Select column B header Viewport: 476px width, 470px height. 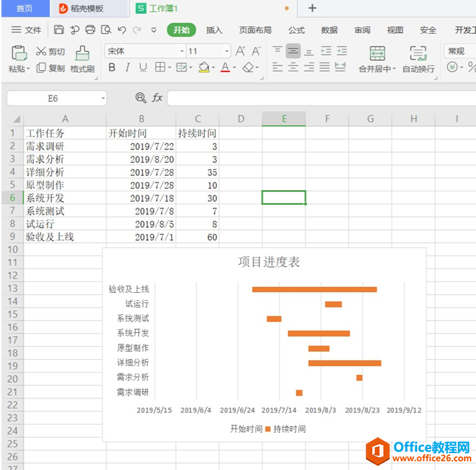click(141, 119)
